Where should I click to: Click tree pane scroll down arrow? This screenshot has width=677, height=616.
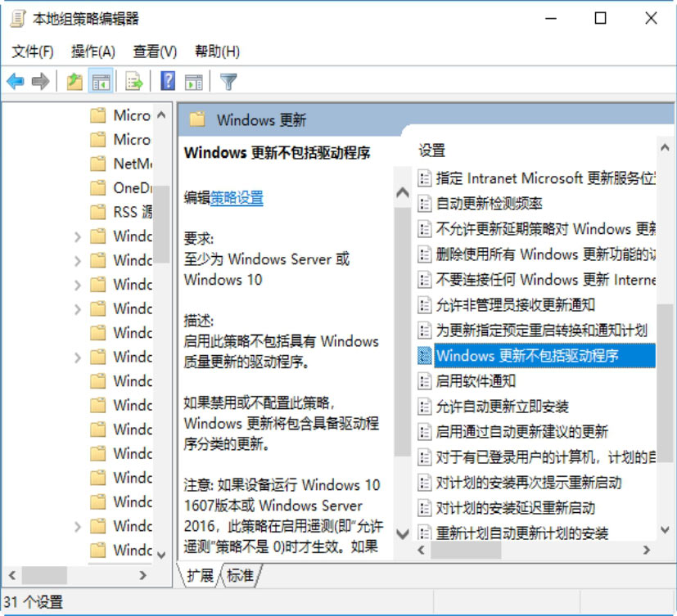coord(161,555)
